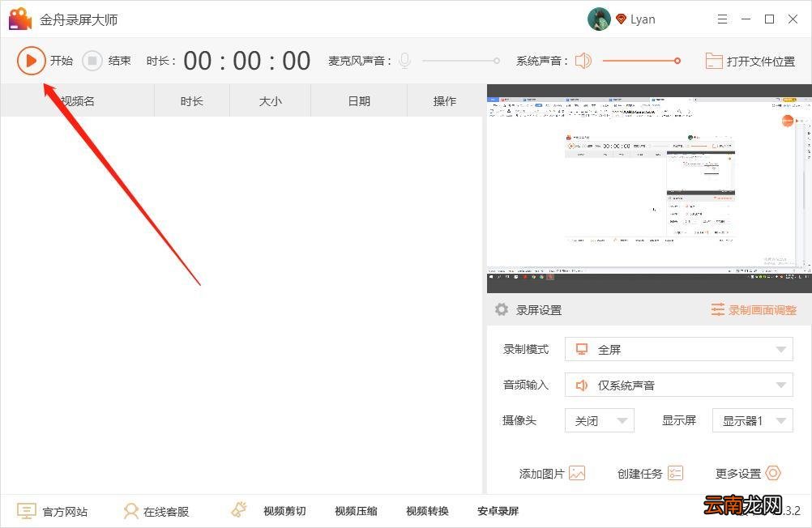
Task: Click the 录制画面调整 sliders icon
Action: pos(718,309)
